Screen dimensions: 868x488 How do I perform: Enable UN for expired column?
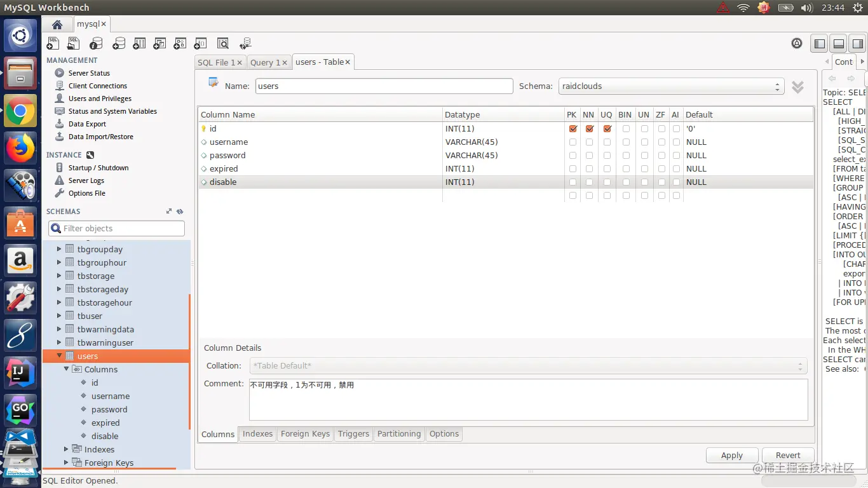pos(645,168)
